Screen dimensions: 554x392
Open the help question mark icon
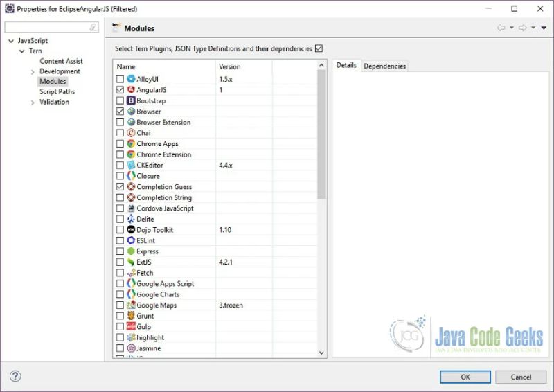point(15,376)
